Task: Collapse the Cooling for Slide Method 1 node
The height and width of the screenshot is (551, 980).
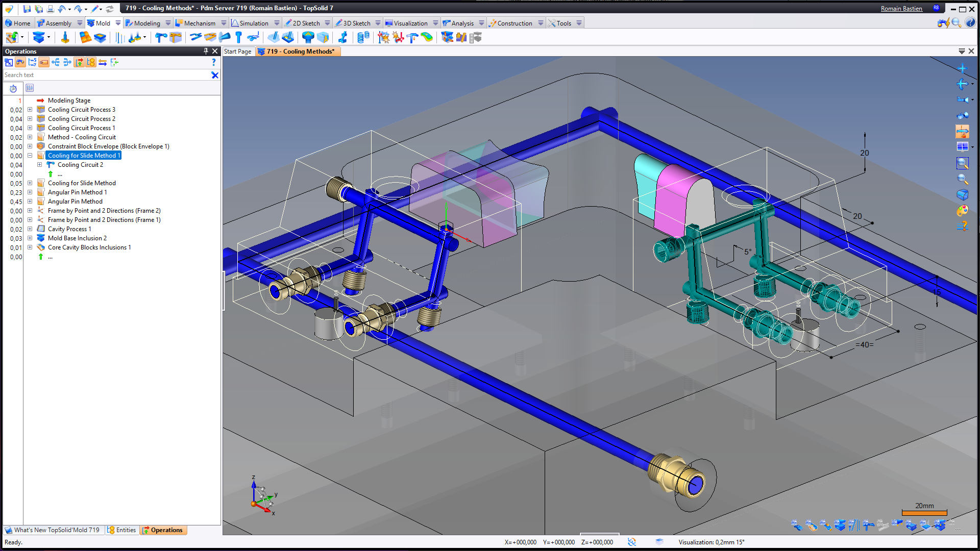Action: [30, 156]
